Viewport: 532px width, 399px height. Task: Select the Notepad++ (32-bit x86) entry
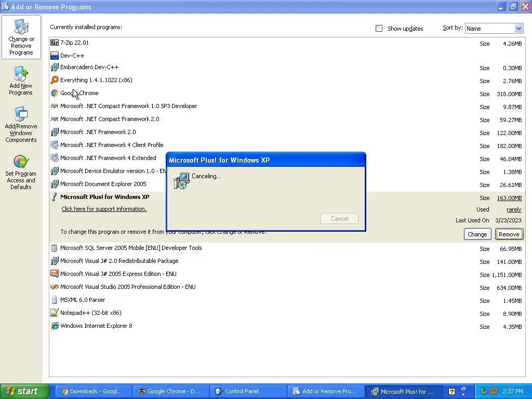click(90, 313)
